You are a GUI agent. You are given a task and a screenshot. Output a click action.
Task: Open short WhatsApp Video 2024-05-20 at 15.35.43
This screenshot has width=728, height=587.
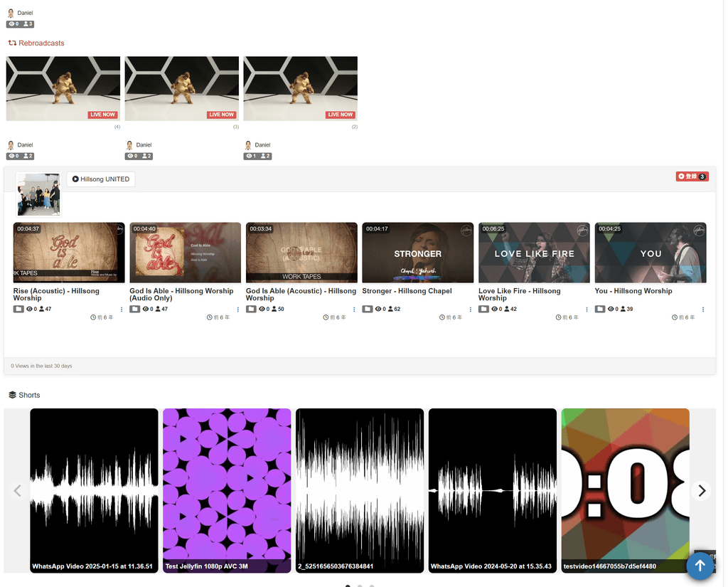[x=493, y=491]
